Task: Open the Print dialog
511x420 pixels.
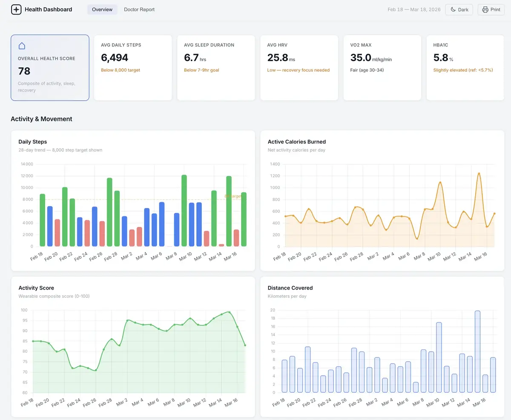Action: click(491, 9)
